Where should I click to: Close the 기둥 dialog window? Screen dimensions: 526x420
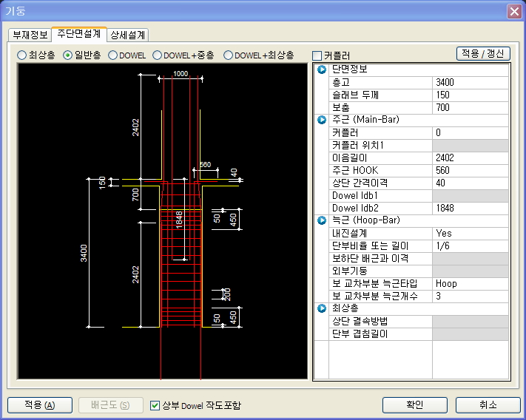click(514, 11)
